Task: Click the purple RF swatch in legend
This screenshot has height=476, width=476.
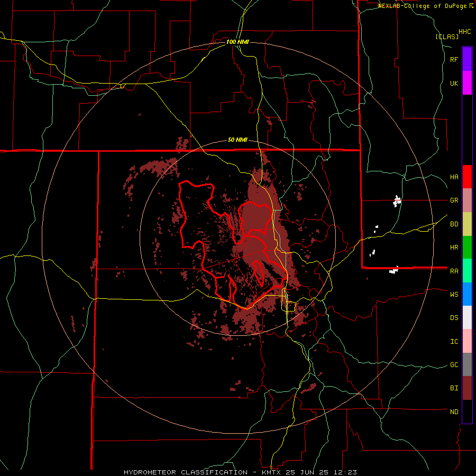Action: tap(467, 59)
